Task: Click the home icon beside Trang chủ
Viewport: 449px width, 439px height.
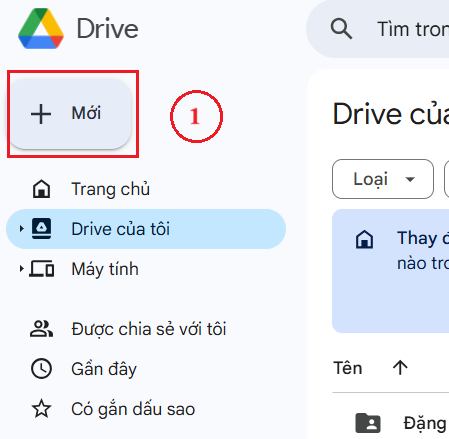Action: tap(41, 189)
